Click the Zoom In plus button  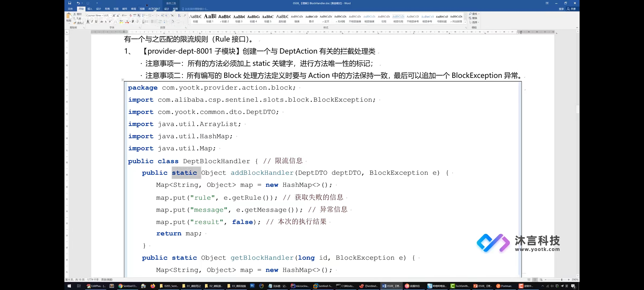(569, 280)
